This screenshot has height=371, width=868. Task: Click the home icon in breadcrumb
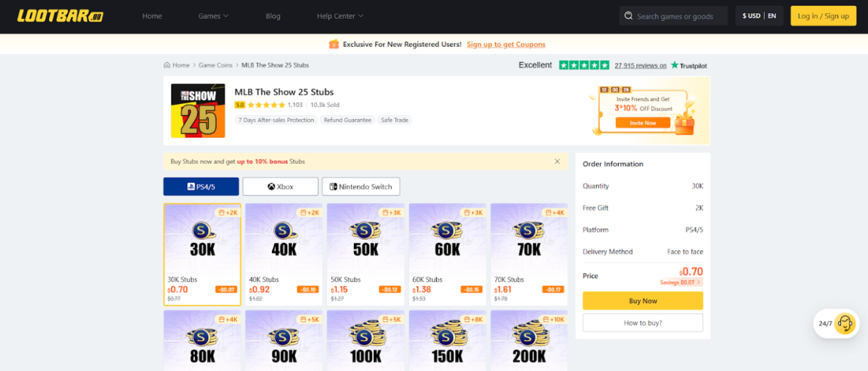(x=167, y=65)
